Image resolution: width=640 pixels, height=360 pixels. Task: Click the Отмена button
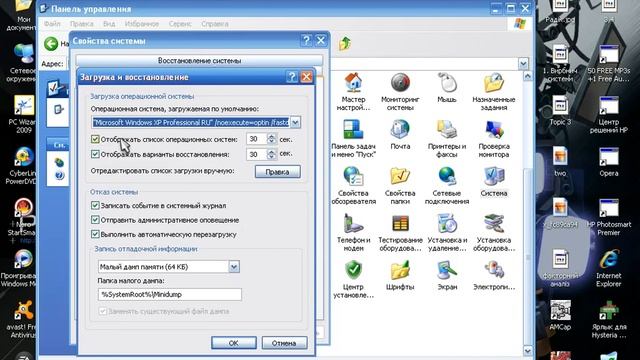tap(284, 343)
